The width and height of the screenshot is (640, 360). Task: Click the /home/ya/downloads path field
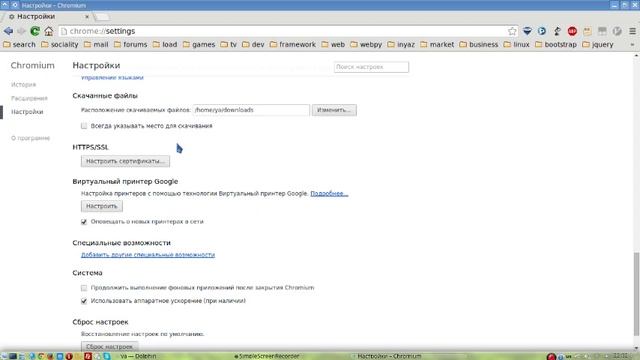coord(251,110)
